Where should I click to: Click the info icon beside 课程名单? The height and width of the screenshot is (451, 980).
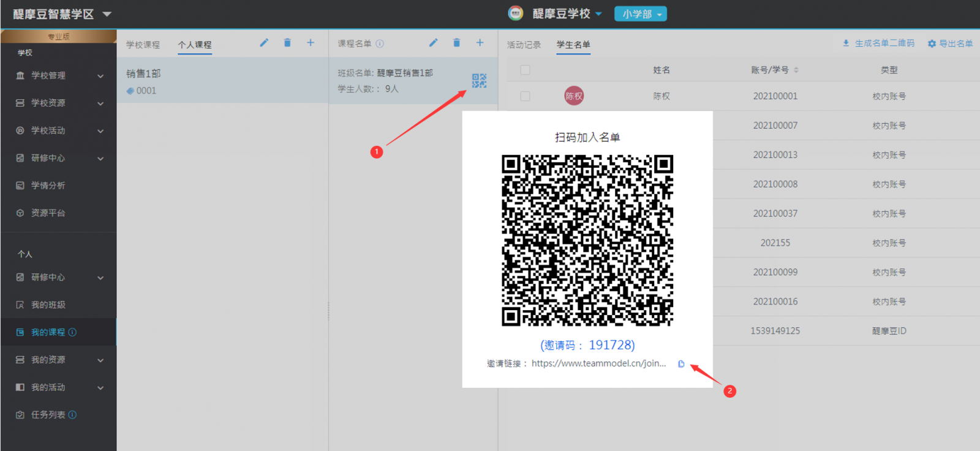380,44
